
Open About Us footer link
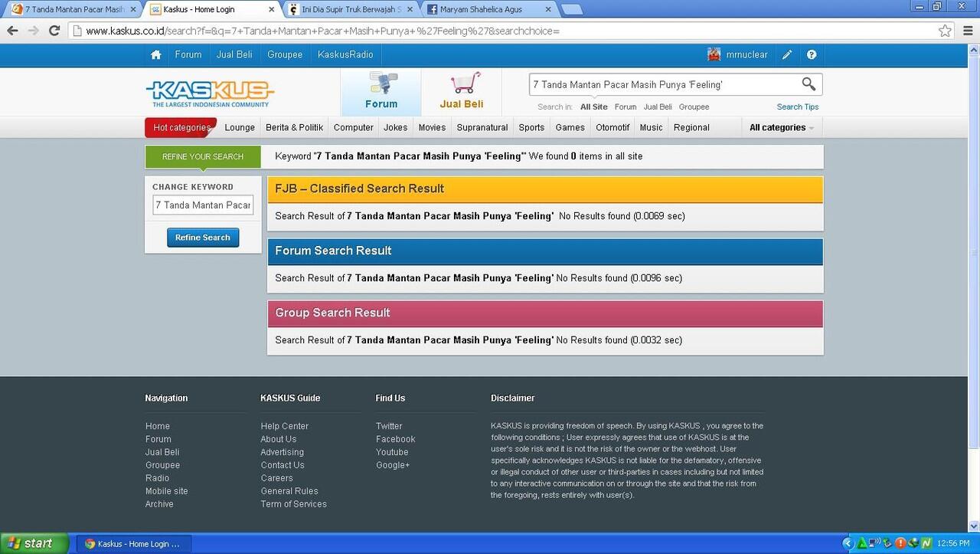coord(279,439)
